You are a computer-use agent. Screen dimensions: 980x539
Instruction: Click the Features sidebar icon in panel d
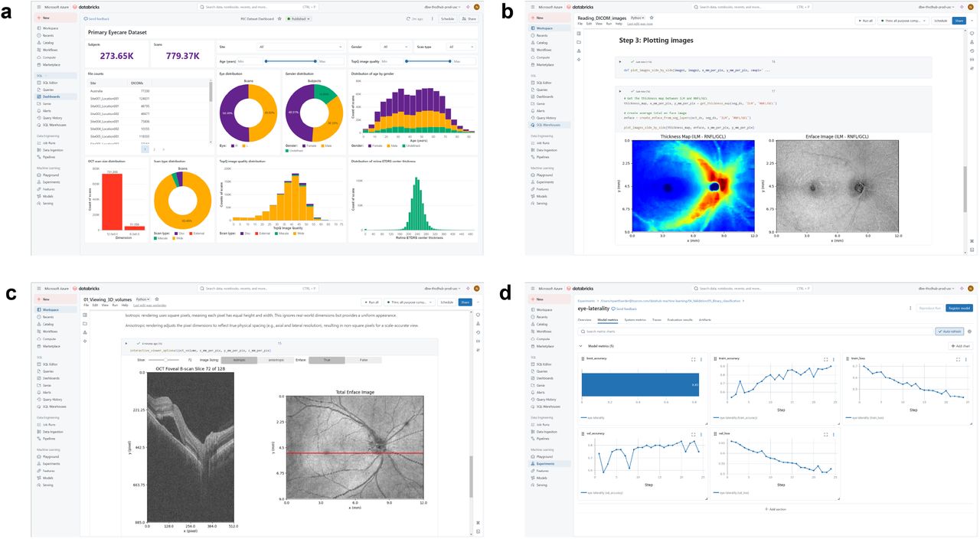pyautogui.click(x=532, y=471)
